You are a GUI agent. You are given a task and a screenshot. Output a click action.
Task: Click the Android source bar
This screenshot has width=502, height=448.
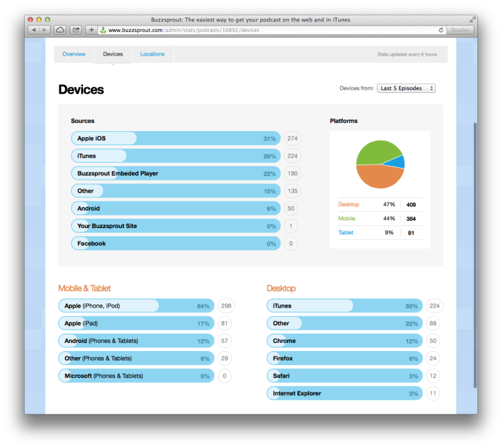pyautogui.click(x=176, y=209)
